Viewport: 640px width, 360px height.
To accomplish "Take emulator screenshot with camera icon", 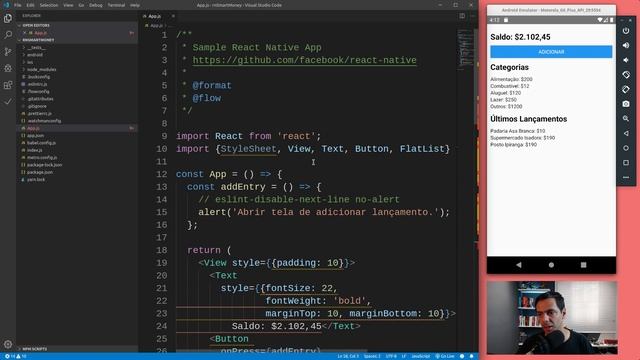I will pos(626,104).
